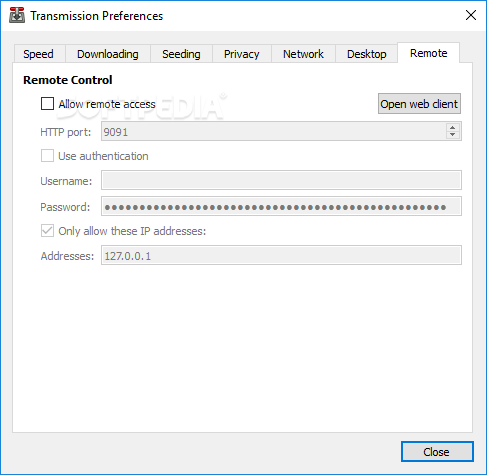
Task: Switch to the Desktop tab
Action: tap(367, 54)
